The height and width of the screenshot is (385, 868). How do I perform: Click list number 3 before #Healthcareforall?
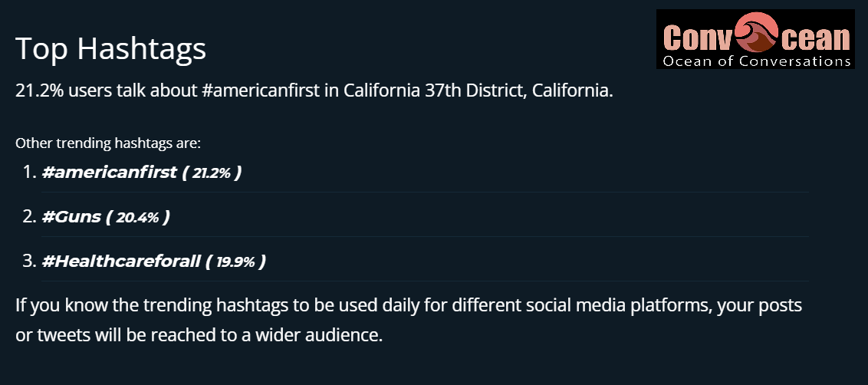pyautogui.click(x=30, y=261)
